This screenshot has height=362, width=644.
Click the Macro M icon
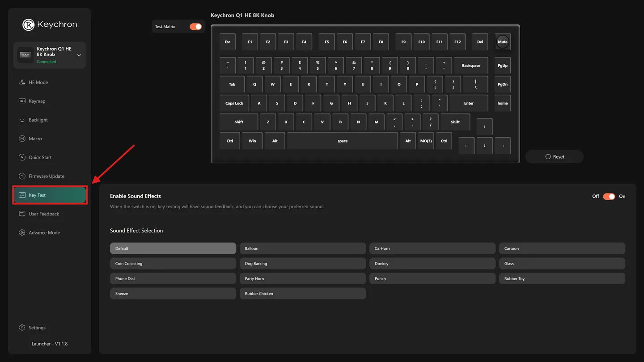point(22,139)
